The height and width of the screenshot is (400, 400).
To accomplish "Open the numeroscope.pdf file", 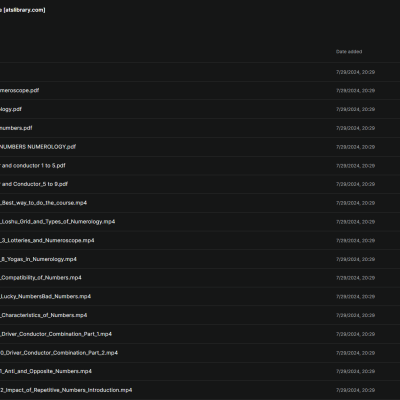I will point(19,90).
